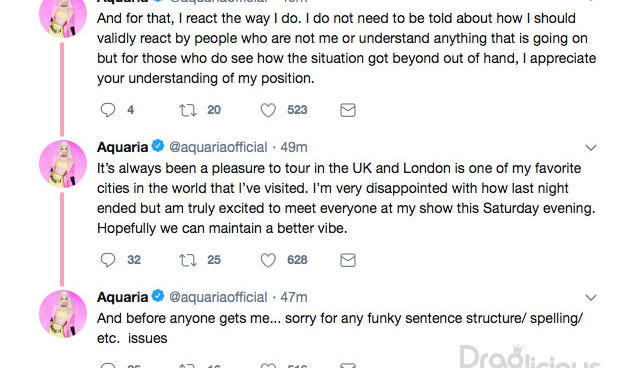Open options chevron on the 49m tweet

(591, 147)
